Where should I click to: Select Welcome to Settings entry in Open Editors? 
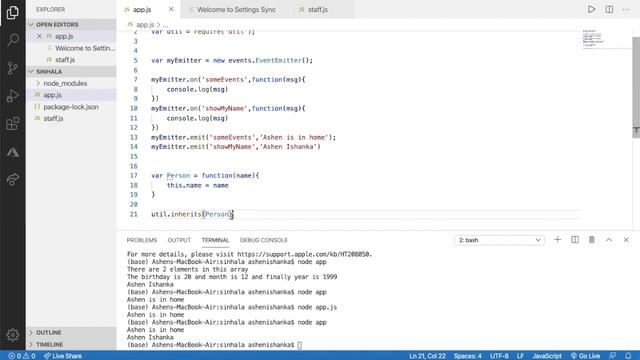[x=71, y=48]
